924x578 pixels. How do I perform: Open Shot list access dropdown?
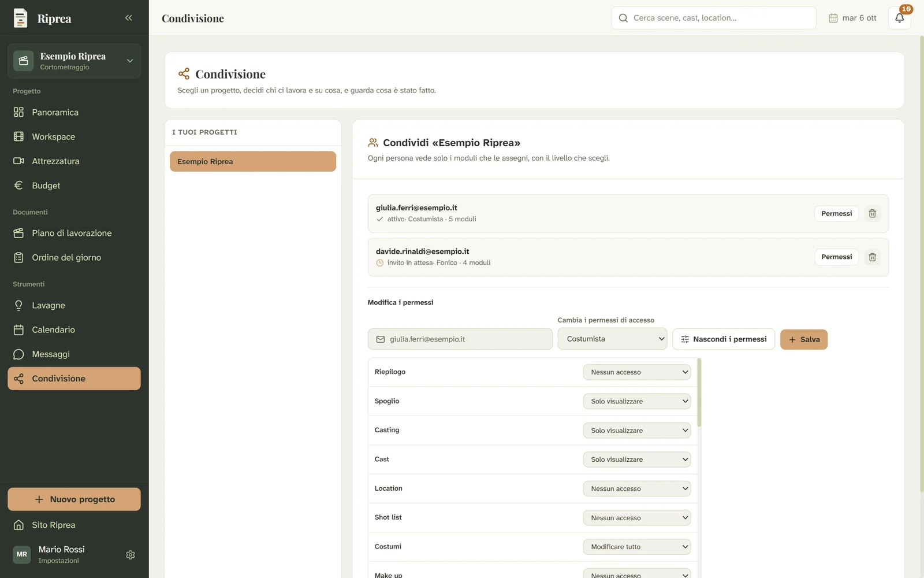coord(636,518)
